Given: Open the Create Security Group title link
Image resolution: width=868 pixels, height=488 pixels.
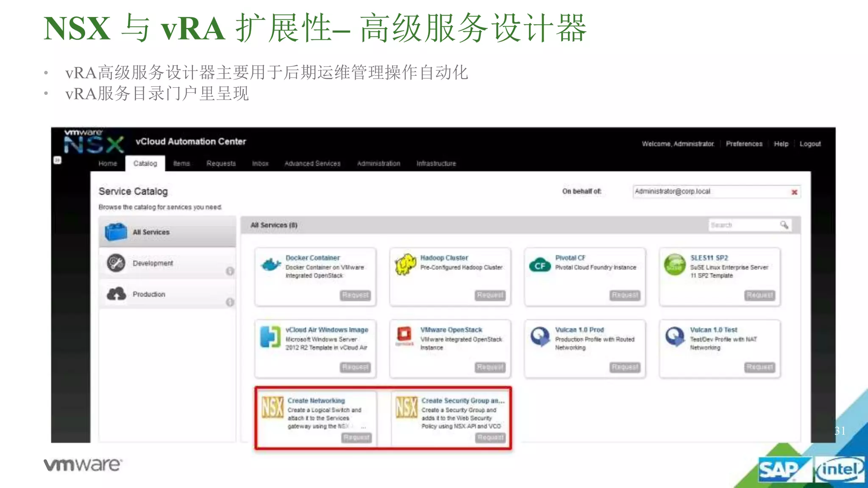Looking at the screenshot, I should tap(463, 401).
